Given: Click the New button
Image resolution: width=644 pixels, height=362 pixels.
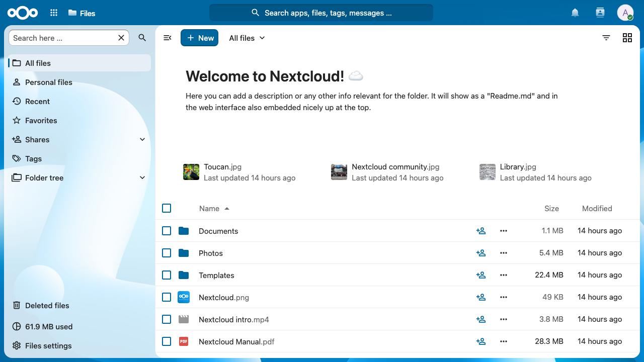Looking at the screenshot, I should click(x=200, y=38).
